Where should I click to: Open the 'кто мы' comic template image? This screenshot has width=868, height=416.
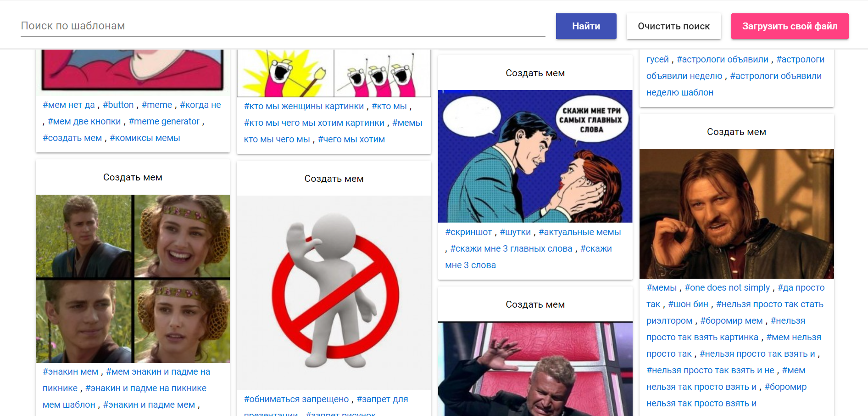(x=334, y=73)
